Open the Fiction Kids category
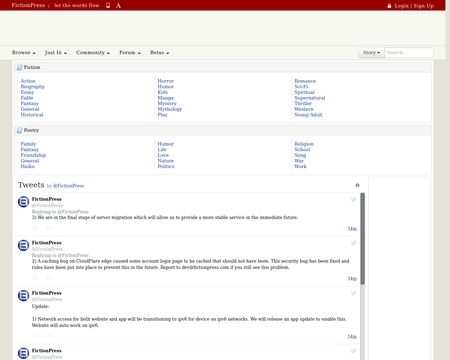The image size is (450, 360). (163, 92)
